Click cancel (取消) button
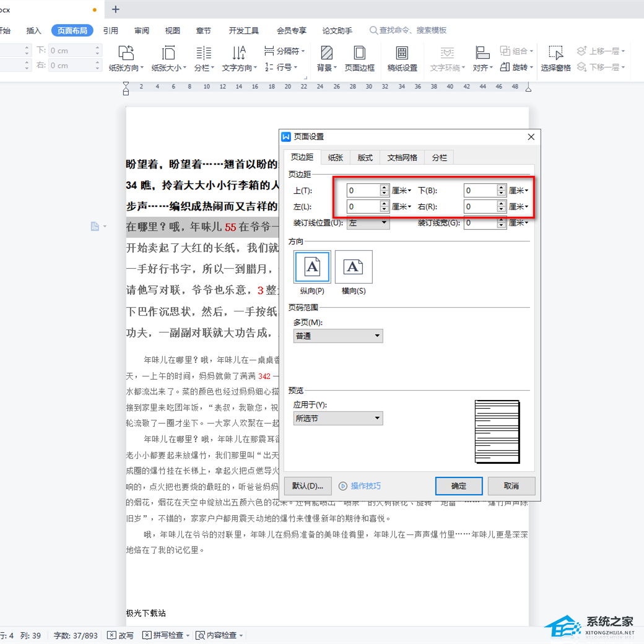This screenshot has width=644, height=644. pyautogui.click(x=511, y=486)
